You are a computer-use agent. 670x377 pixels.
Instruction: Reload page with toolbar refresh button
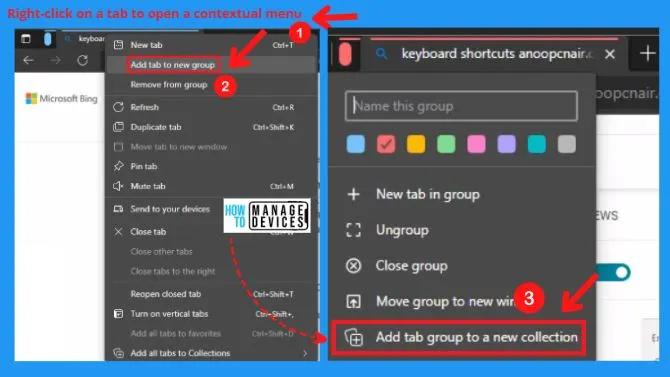click(x=82, y=60)
